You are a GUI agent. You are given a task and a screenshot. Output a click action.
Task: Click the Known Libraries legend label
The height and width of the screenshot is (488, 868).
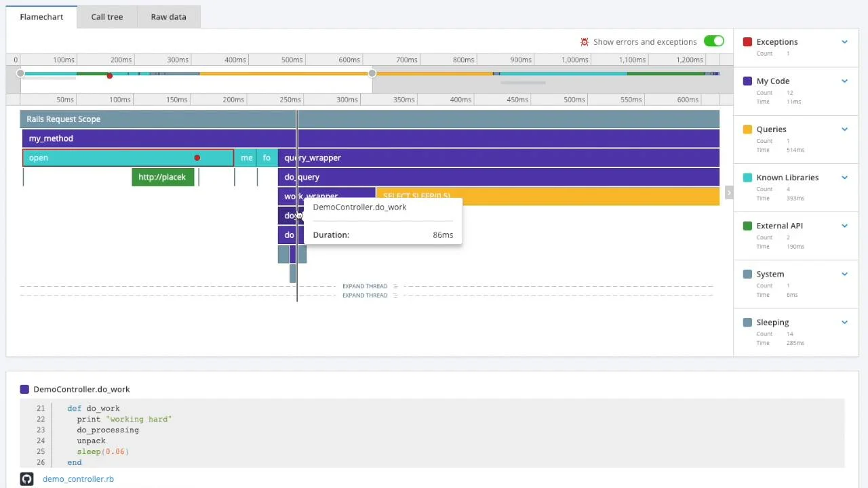click(787, 178)
